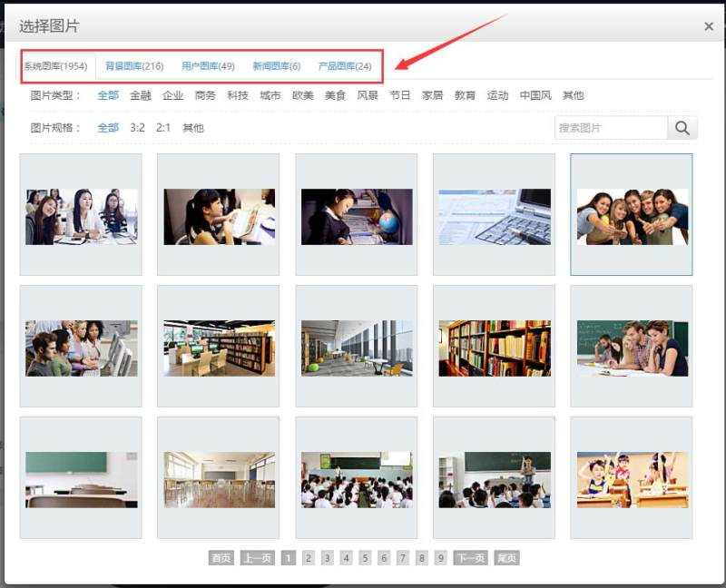Select the 3:2 image ratio filter
Screen dimensions: 726x588
(x=137, y=128)
